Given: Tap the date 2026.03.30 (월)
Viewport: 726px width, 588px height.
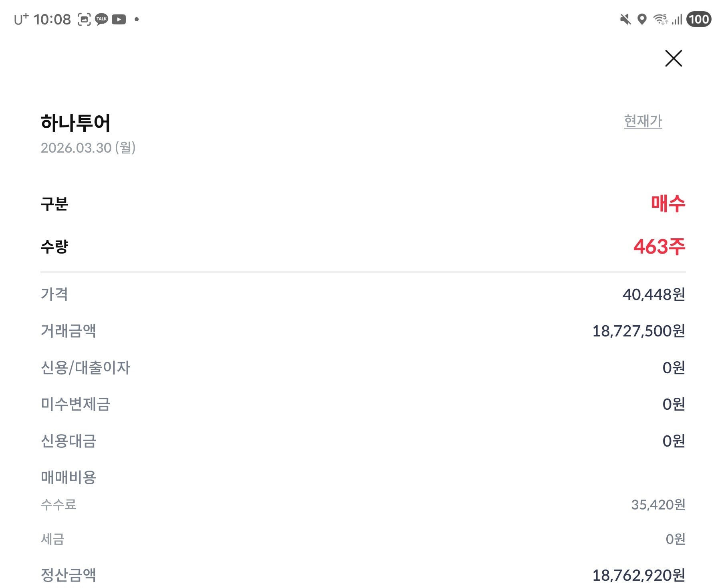Looking at the screenshot, I should [88, 148].
